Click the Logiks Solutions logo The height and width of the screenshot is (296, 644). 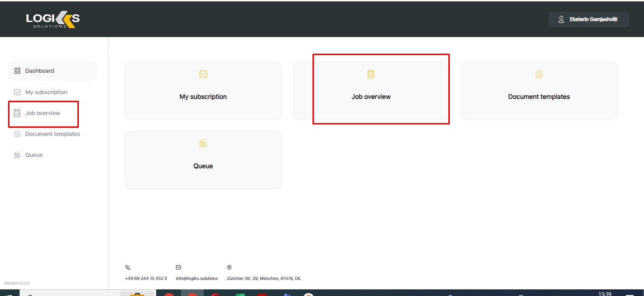(x=52, y=19)
